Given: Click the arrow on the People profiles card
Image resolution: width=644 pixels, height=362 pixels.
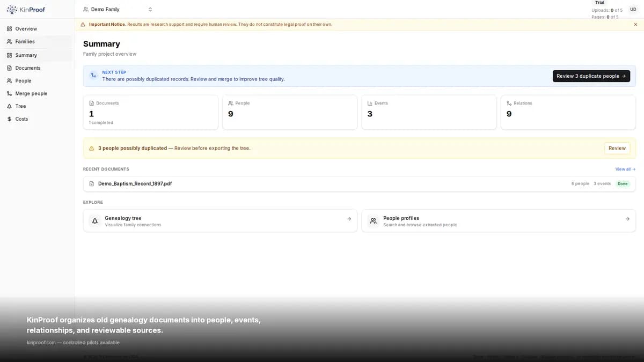Looking at the screenshot, I should click(628, 219).
